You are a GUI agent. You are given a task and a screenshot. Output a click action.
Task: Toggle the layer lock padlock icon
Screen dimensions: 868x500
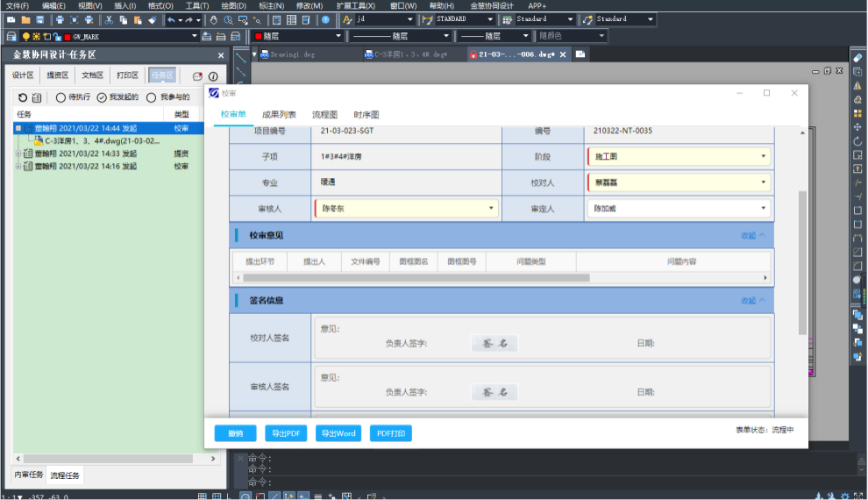57,37
